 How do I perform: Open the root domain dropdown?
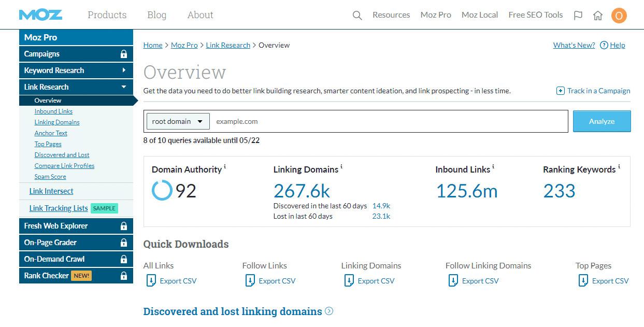[177, 121]
